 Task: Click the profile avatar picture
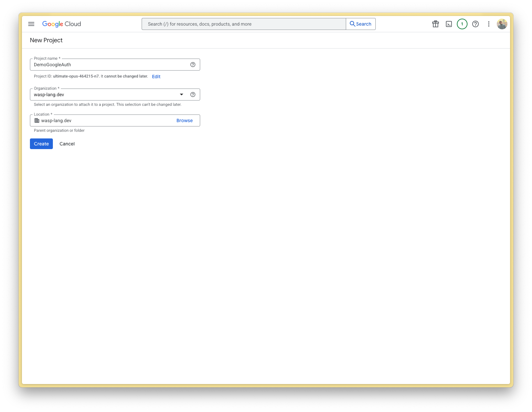(x=502, y=24)
